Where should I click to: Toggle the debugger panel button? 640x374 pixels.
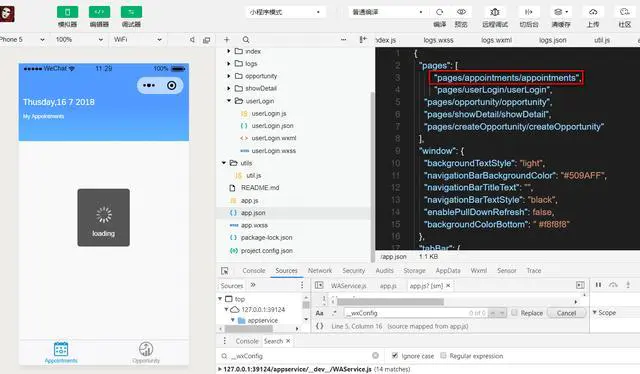(x=131, y=12)
